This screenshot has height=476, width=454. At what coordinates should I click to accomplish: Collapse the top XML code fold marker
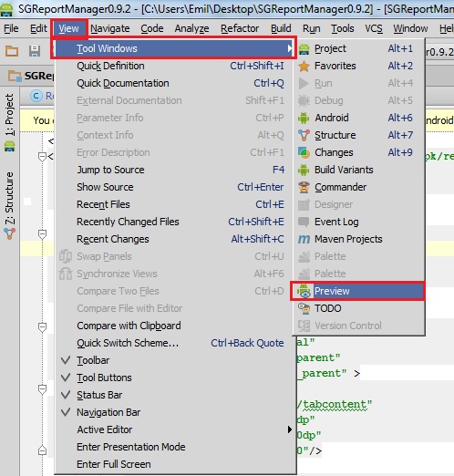[x=42, y=157]
